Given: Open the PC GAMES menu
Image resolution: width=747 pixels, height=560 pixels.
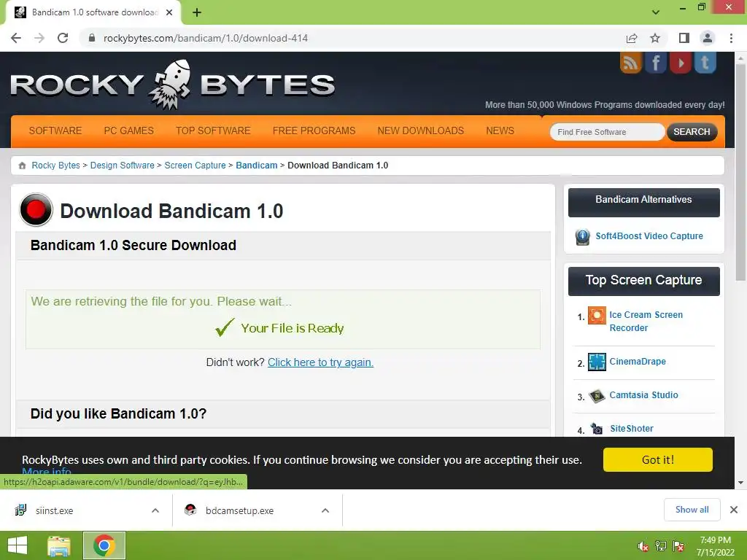Looking at the screenshot, I should [x=128, y=131].
